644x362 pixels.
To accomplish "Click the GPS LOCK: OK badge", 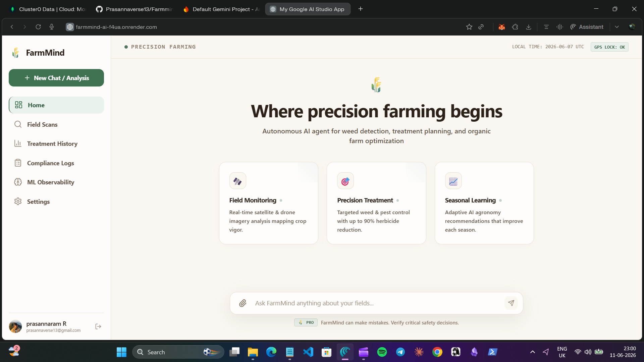I will click(609, 47).
